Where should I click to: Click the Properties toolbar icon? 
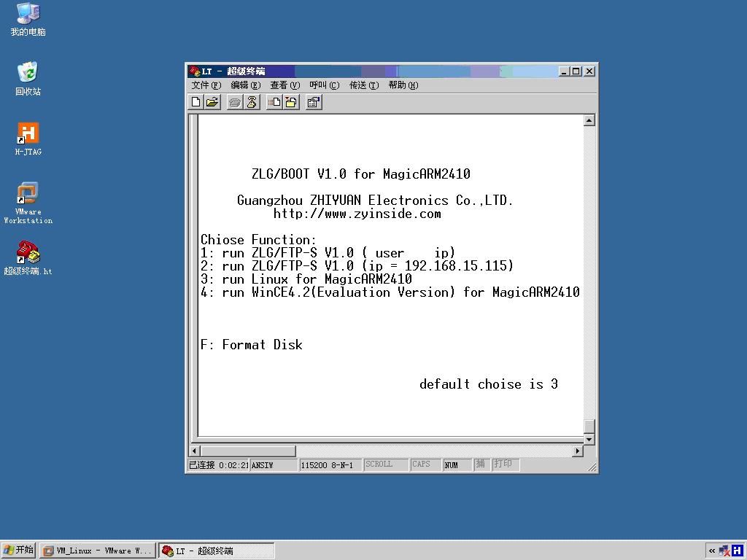click(x=314, y=102)
